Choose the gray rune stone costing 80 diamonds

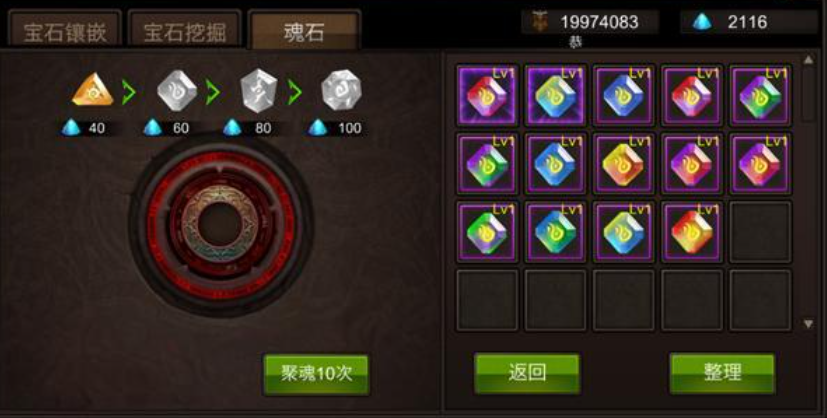(258, 91)
